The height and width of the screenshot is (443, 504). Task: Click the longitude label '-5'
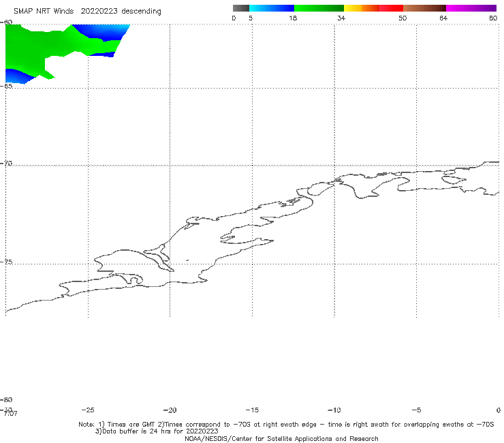[416, 410]
